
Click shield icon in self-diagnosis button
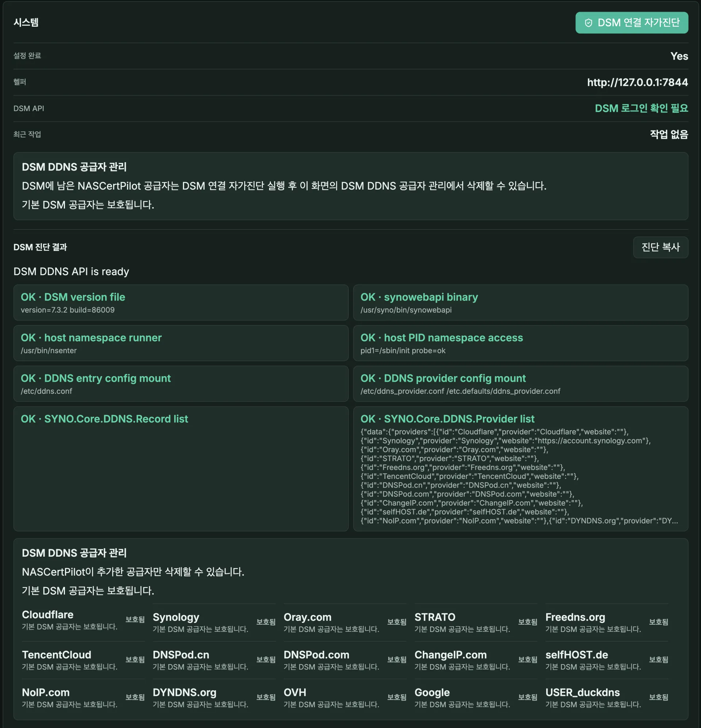589,23
